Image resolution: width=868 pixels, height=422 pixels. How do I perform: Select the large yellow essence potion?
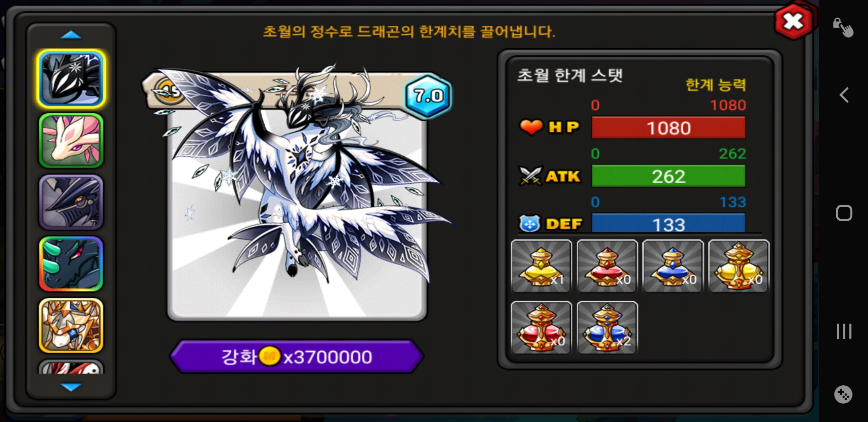739,266
